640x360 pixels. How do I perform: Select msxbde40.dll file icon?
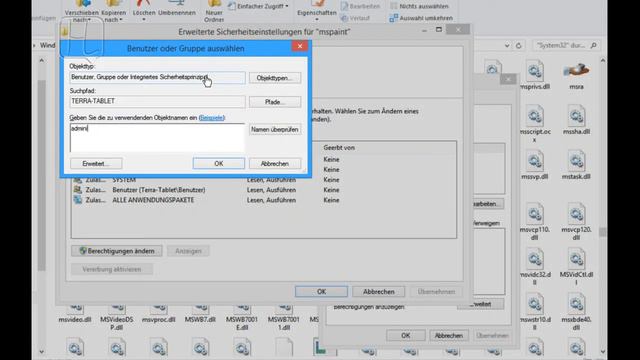(576, 304)
